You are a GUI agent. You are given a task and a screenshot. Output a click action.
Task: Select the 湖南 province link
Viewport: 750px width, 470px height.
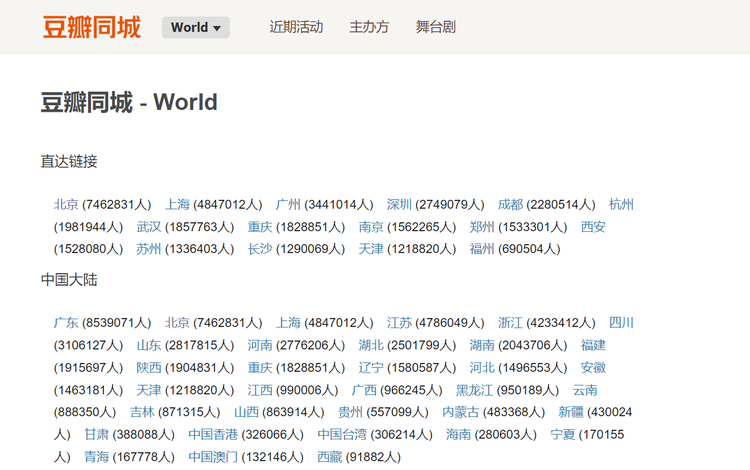(x=482, y=345)
